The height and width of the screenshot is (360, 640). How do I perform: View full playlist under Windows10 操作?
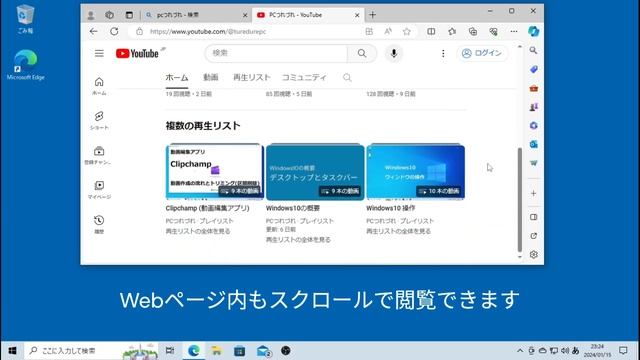pos(398,231)
